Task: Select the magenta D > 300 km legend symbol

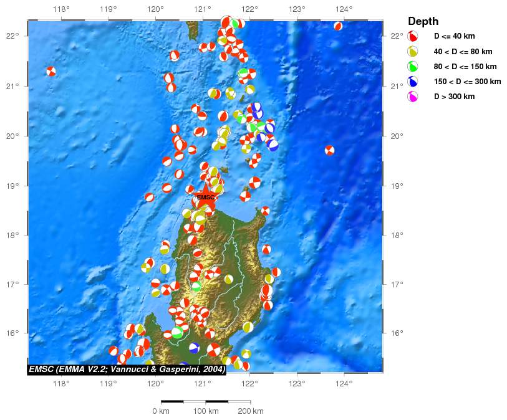Action: point(412,97)
